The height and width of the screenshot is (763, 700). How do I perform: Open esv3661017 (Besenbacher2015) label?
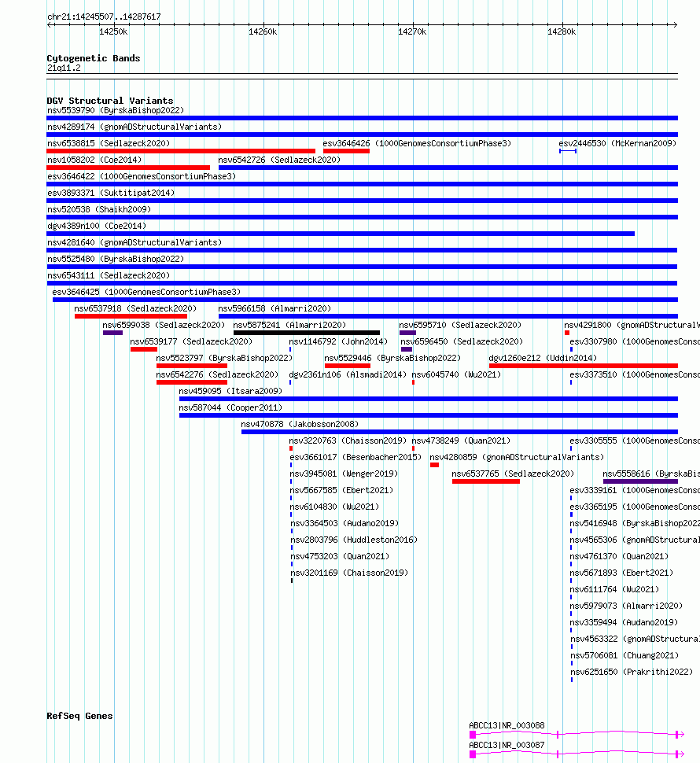tap(356, 458)
